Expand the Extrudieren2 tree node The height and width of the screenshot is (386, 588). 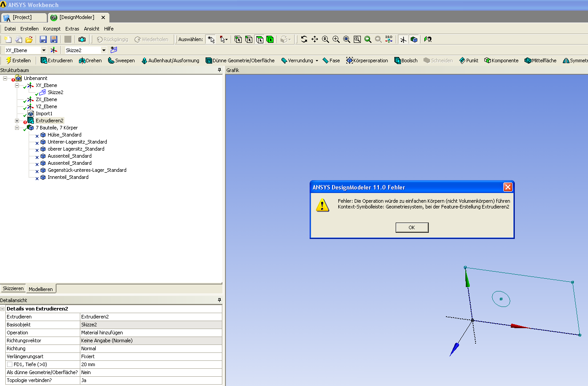point(17,121)
